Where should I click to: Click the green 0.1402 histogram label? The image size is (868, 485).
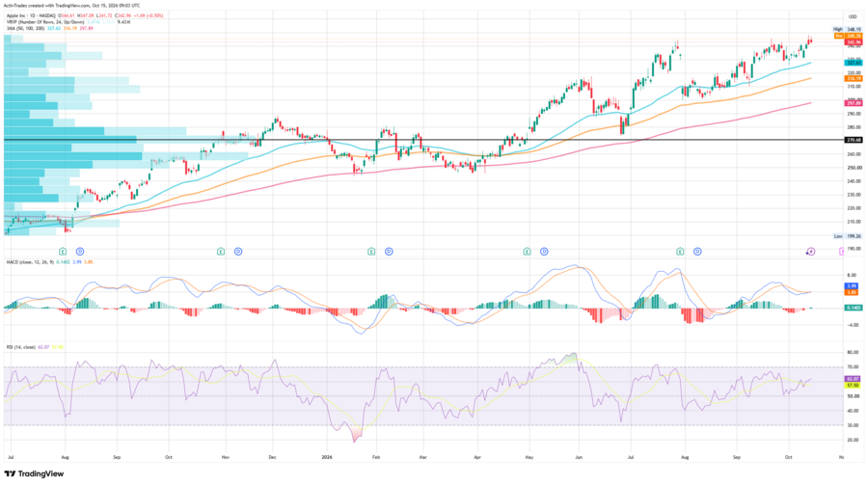(x=853, y=308)
